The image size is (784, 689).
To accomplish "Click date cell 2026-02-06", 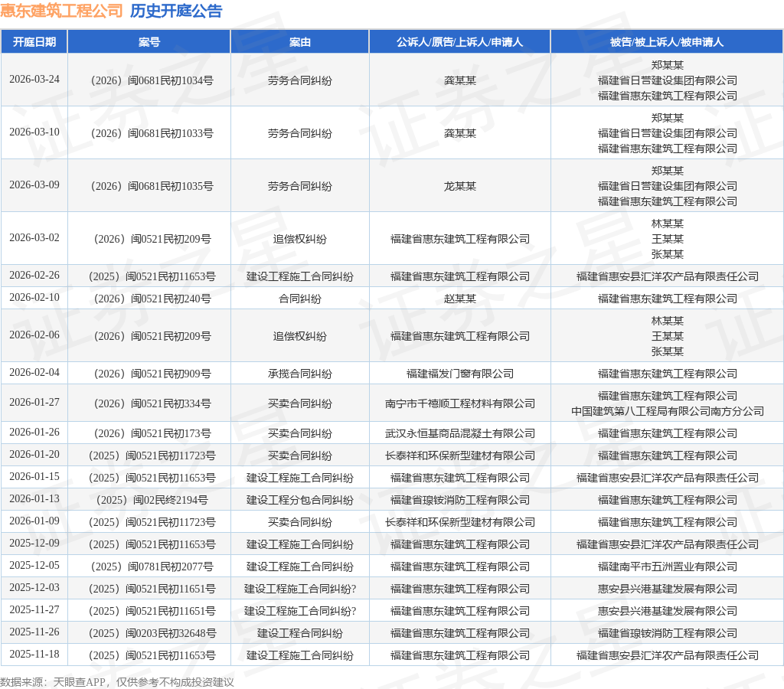I will 34,335.
